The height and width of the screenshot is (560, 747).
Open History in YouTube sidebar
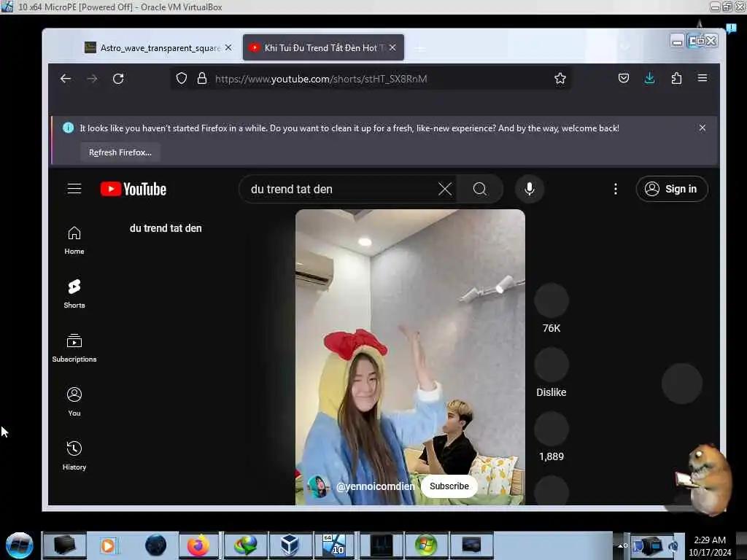(x=74, y=456)
